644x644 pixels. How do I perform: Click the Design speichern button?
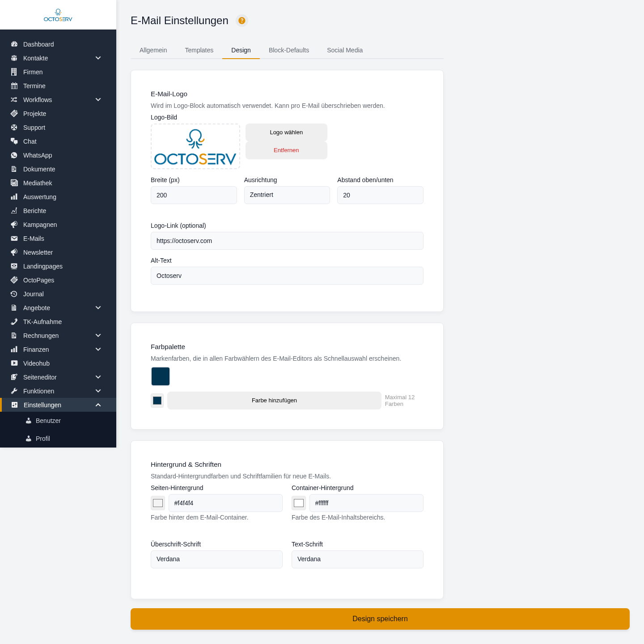pos(380,619)
